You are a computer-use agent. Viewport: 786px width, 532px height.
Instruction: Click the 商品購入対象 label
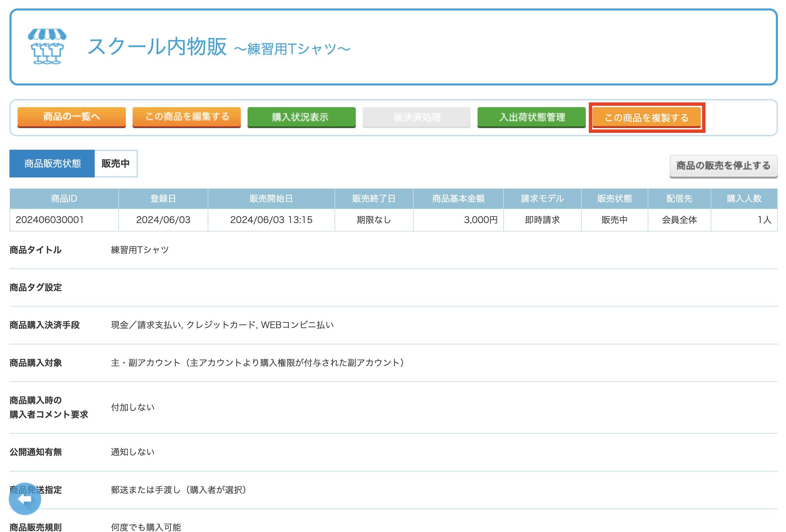click(x=36, y=363)
